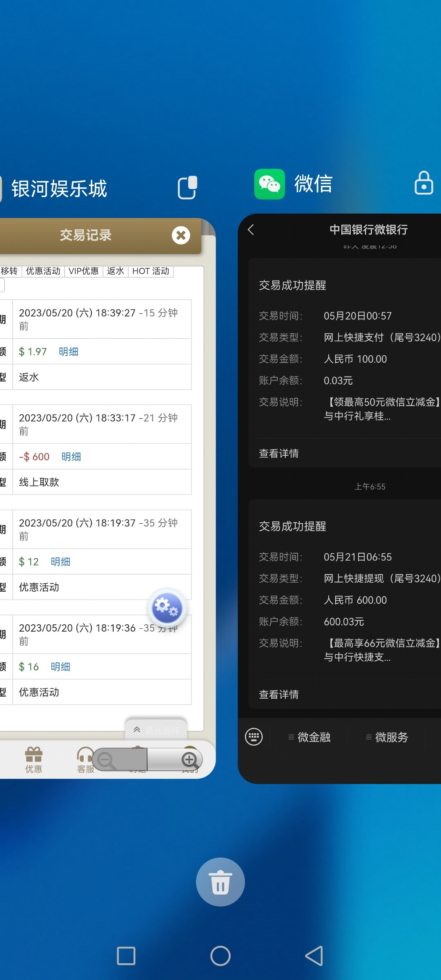Expand the 微金融 menu
Viewport: 441px width, 980px height.
coord(310,737)
